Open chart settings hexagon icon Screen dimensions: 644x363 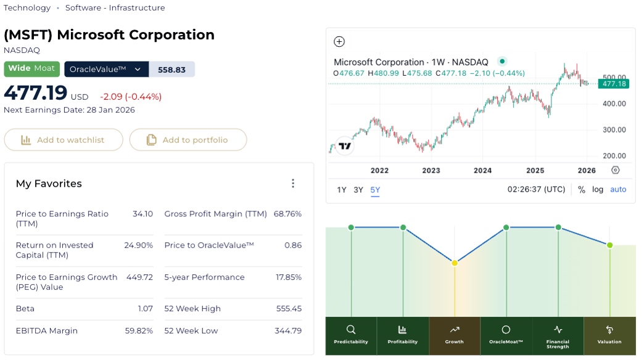(x=615, y=170)
